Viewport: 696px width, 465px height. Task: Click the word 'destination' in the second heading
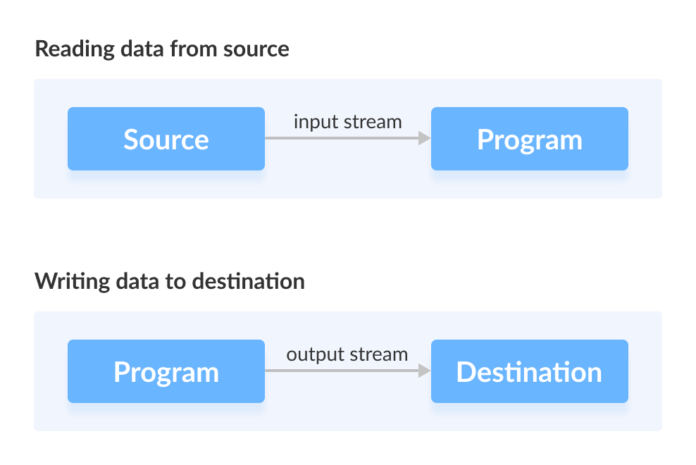249,281
